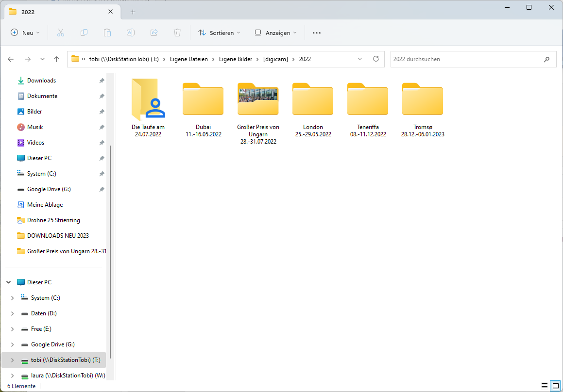Screen dimensions: 563x392
Task: Expand Daten (D:) drive node
Action: (x=13, y=313)
